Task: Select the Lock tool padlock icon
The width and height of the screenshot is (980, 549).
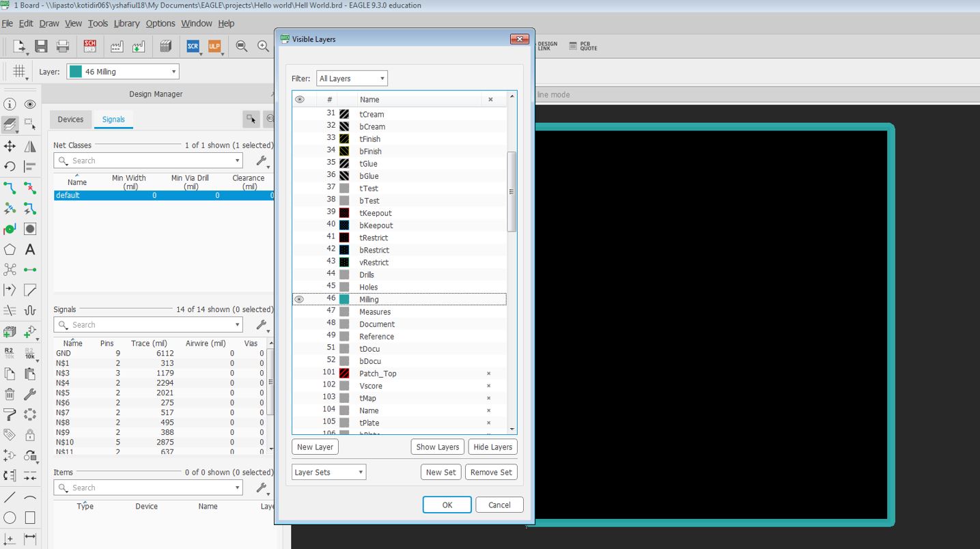Action: point(30,435)
